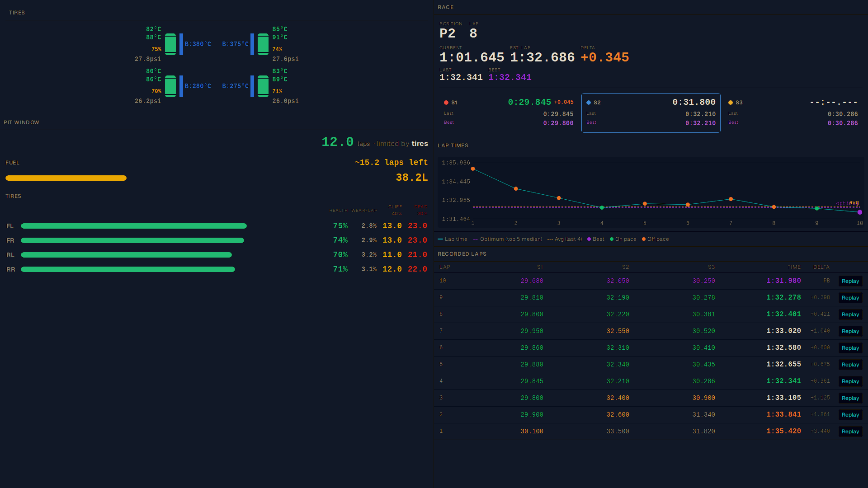Click the EST. LAP time 1:32.686

(x=542, y=57)
